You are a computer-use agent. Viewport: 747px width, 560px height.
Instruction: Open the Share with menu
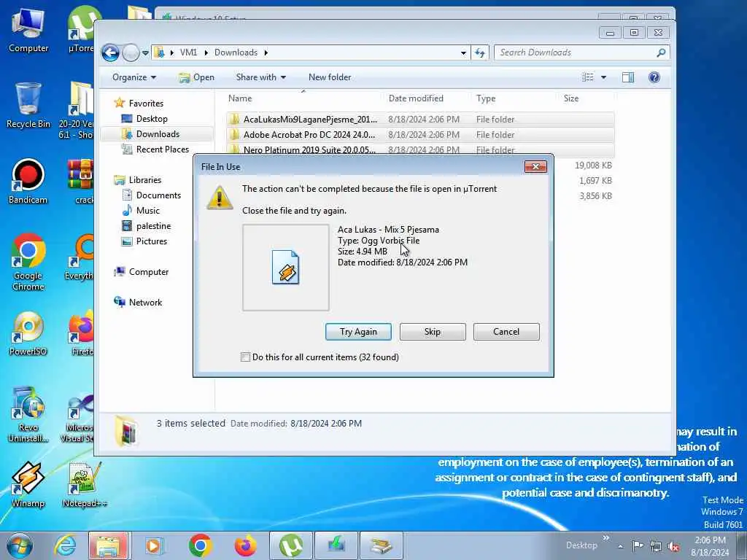tap(260, 77)
